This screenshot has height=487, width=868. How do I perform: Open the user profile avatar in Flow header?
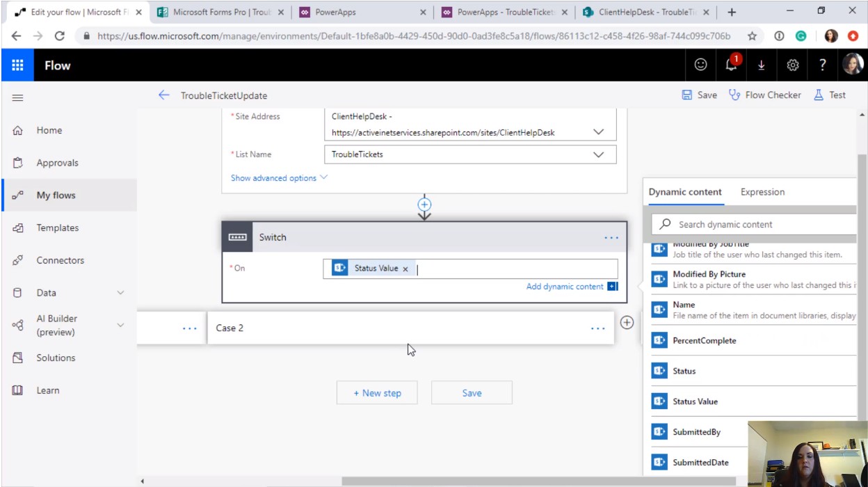coord(853,65)
